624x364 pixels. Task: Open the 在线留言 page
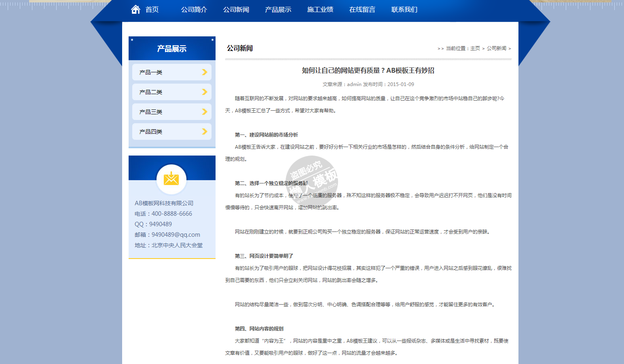362,10
